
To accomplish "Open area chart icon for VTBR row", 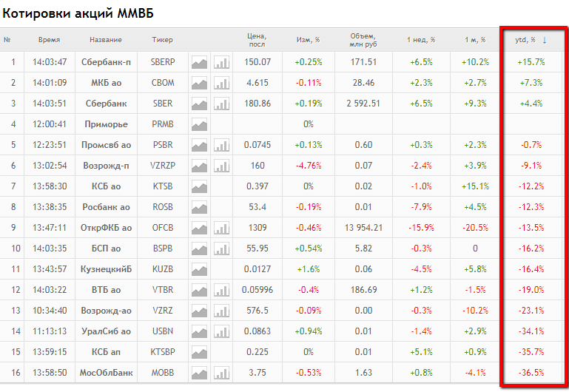I will (199, 290).
